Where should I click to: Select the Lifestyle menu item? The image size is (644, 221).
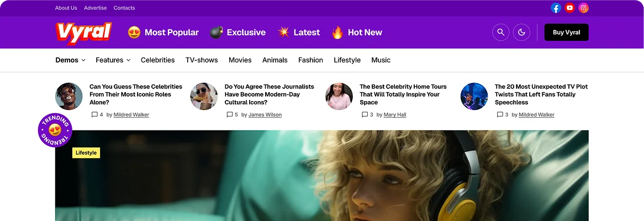[x=347, y=60]
